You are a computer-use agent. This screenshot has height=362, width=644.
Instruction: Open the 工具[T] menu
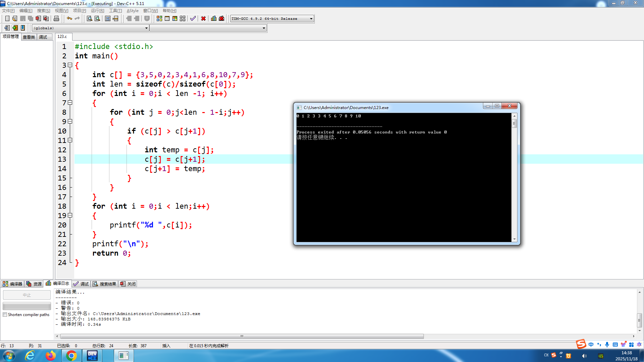(115, 11)
